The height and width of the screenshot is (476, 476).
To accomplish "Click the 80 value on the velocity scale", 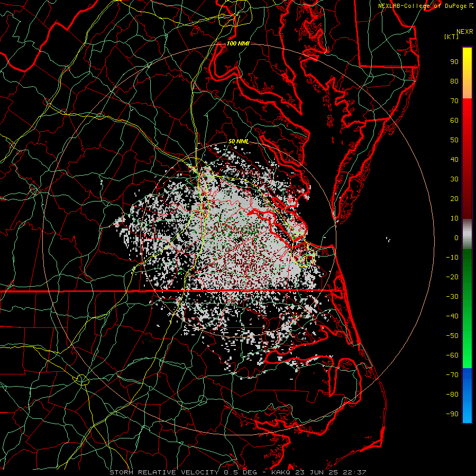I will tap(454, 81).
